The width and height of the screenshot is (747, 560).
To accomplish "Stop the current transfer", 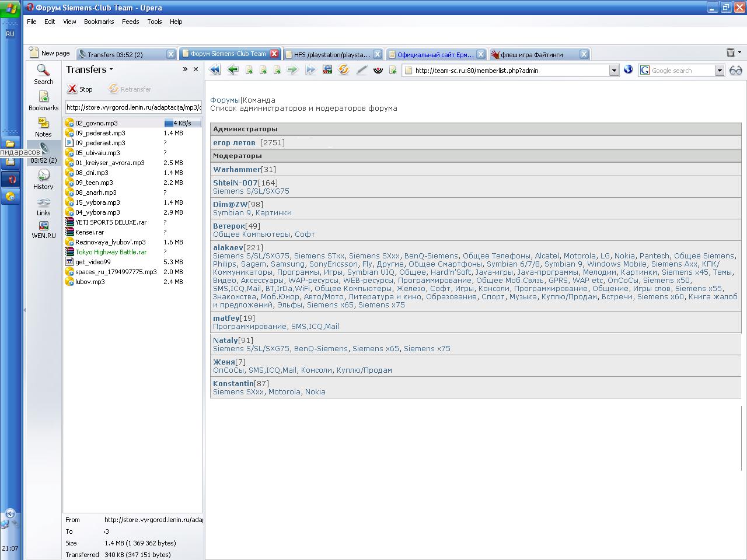I will pos(79,89).
